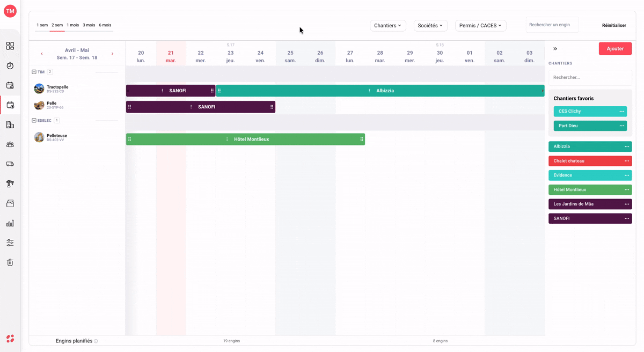Focus the Rechercher un engin search field
Viewport: 644px width, 352px height.
(x=552, y=25)
